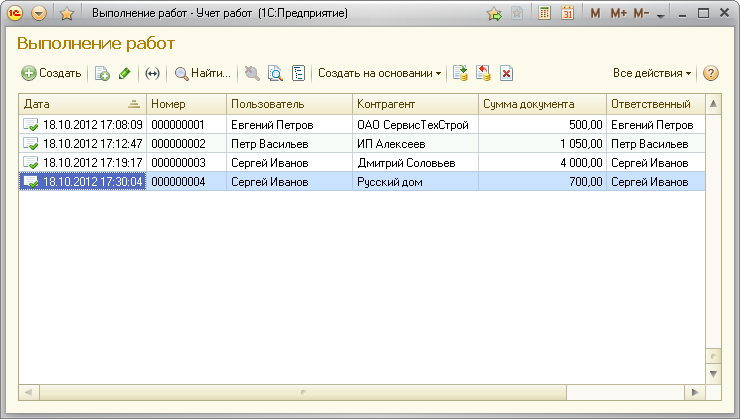Click the copy document icon
This screenshot has height=419, width=740.
pyautogui.click(x=102, y=73)
